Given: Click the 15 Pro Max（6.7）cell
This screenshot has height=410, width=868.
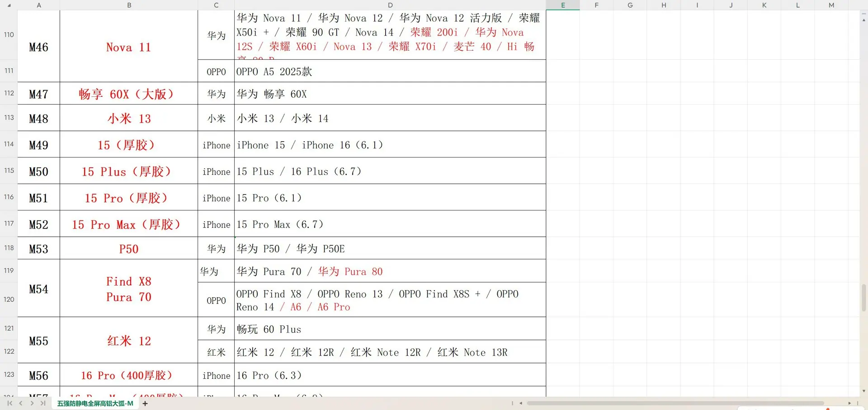Looking at the screenshot, I should coord(390,224).
